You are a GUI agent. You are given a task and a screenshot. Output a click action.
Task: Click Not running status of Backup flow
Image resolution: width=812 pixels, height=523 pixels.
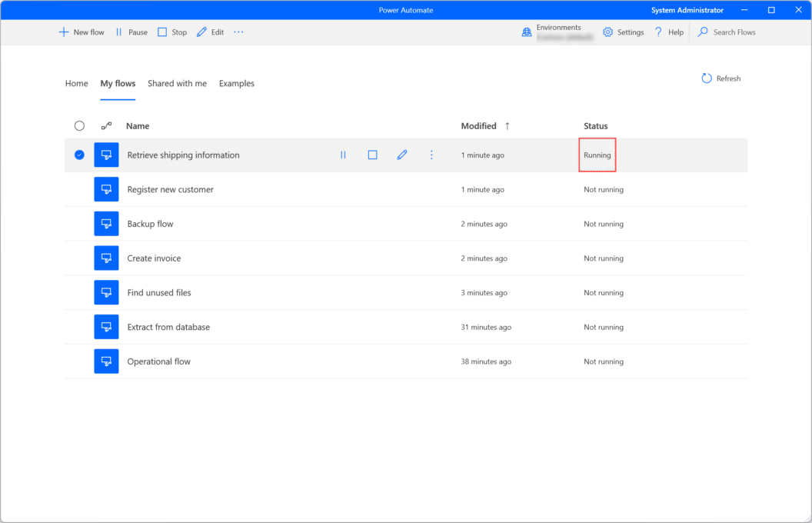click(x=604, y=224)
